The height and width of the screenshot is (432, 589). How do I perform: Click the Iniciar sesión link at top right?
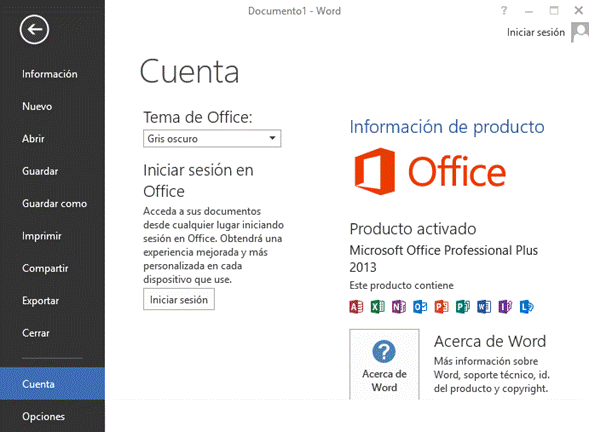tap(536, 32)
